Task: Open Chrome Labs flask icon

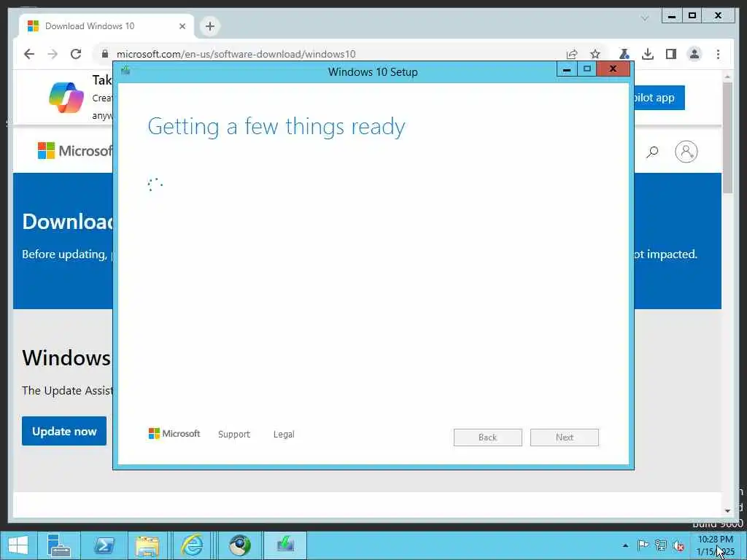Action: (x=624, y=54)
